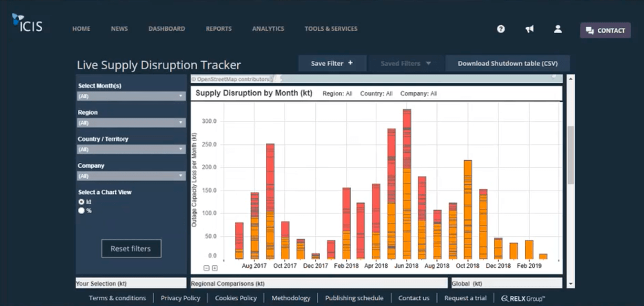
Task: Open the Company filter dropdown
Action: pos(131,176)
